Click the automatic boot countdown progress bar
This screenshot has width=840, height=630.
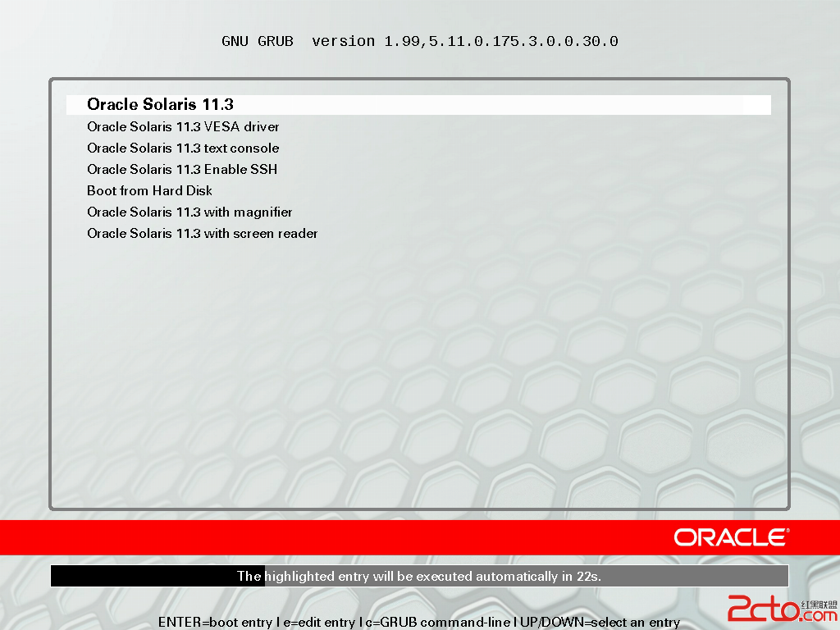[x=419, y=576]
